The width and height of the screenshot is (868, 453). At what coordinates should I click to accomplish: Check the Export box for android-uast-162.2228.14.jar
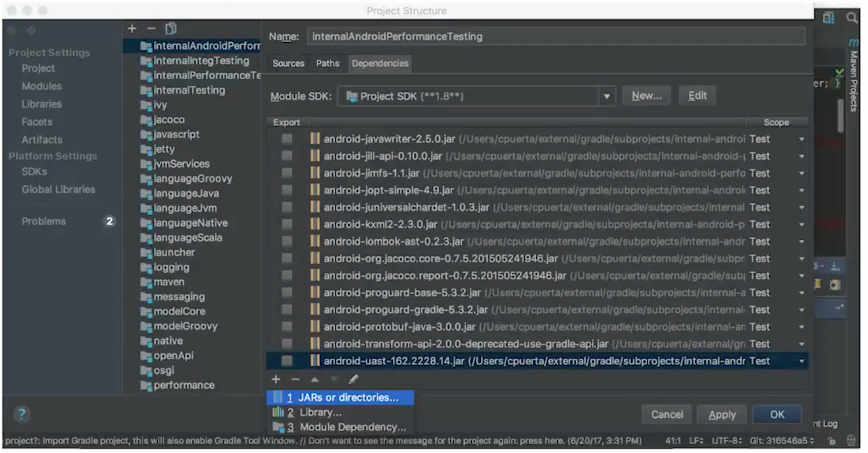pos(287,361)
